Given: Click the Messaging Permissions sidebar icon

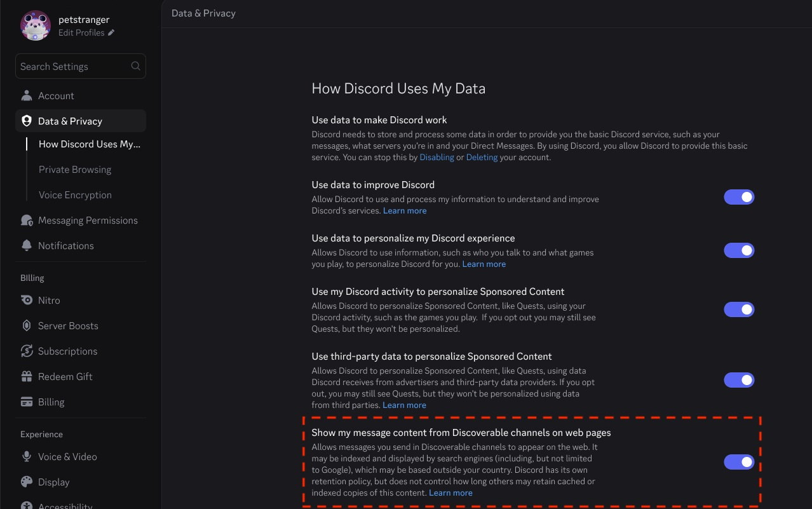Looking at the screenshot, I should coord(27,221).
